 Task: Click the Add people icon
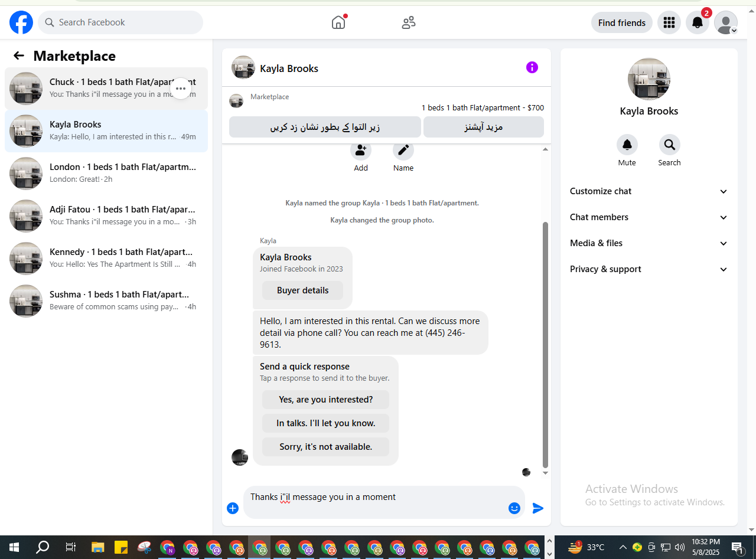coord(361,150)
